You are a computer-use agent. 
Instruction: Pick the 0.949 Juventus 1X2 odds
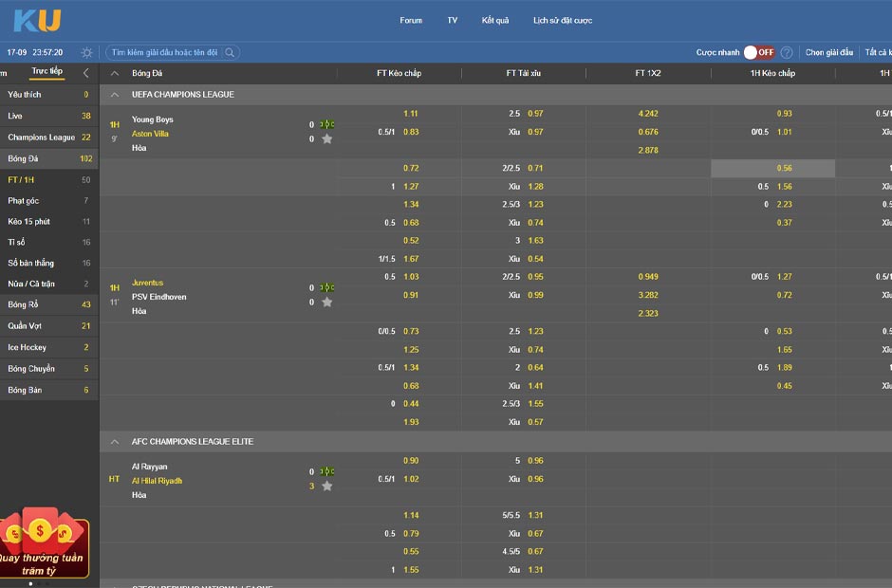click(648, 277)
